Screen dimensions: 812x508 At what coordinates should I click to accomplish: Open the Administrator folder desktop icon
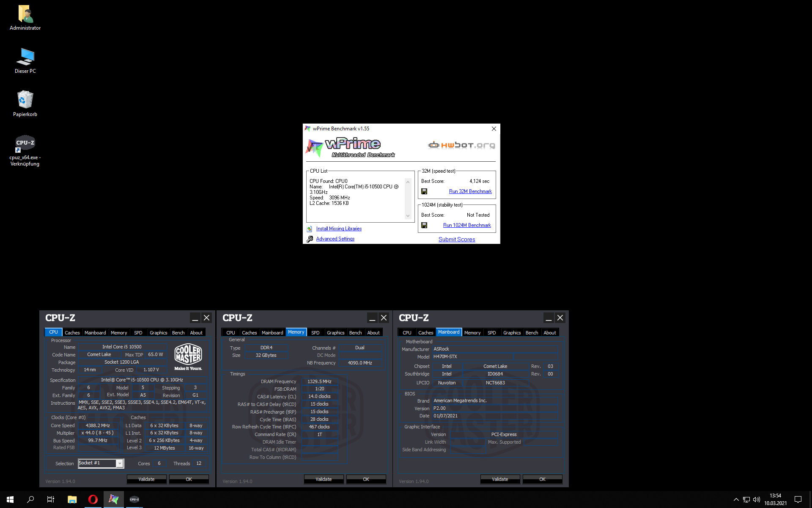tap(25, 18)
